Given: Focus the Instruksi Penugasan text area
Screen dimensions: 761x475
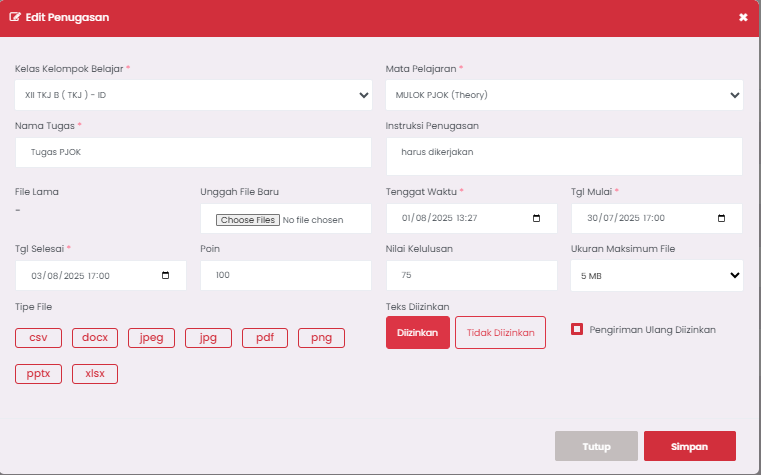Looking at the screenshot, I should pyautogui.click(x=564, y=156).
